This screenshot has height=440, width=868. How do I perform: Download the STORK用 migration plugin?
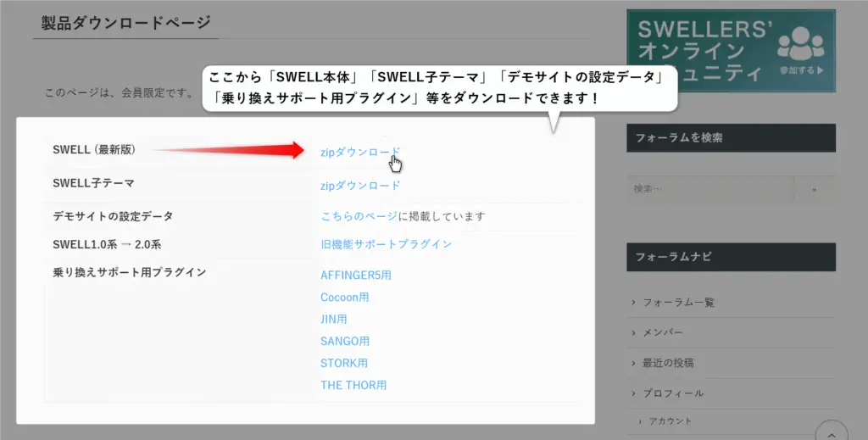(x=344, y=363)
